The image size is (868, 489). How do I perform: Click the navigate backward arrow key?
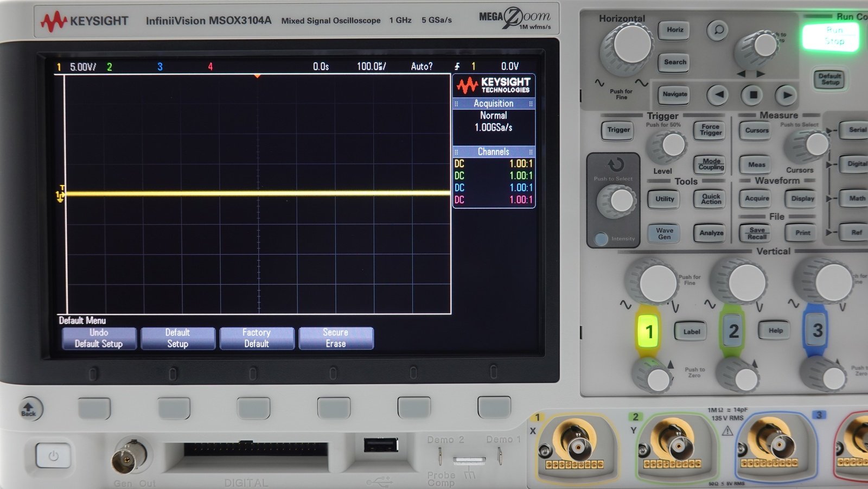coord(718,94)
